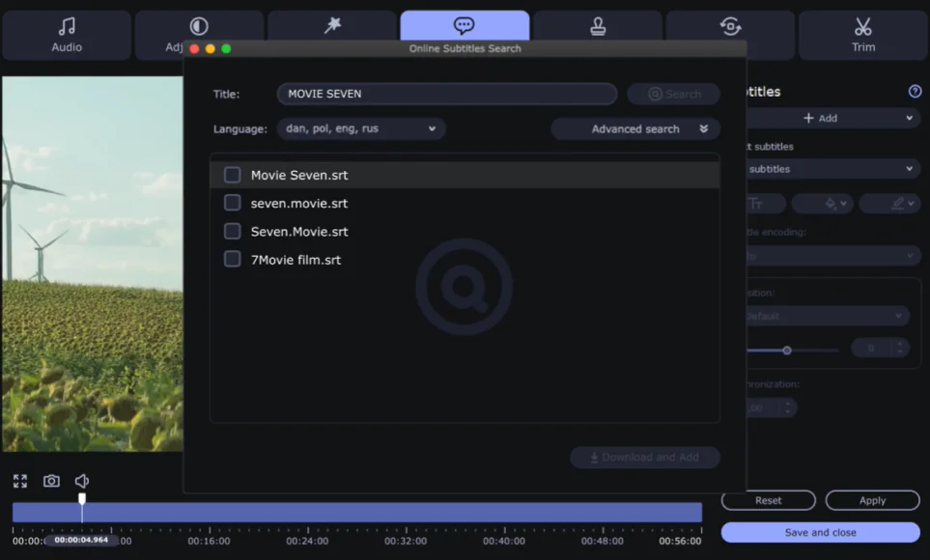Open the subtitles speech bubble tab
This screenshot has height=560, width=930.
pyautogui.click(x=465, y=27)
